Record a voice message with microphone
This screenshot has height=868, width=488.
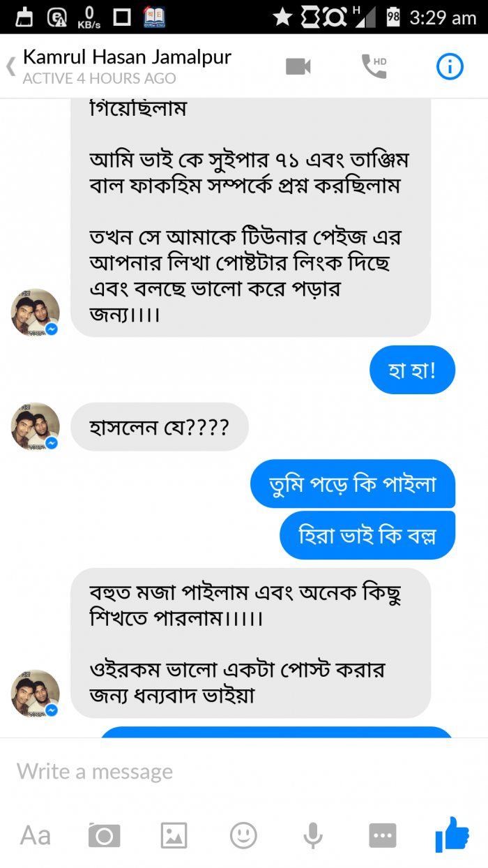point(312,835)
